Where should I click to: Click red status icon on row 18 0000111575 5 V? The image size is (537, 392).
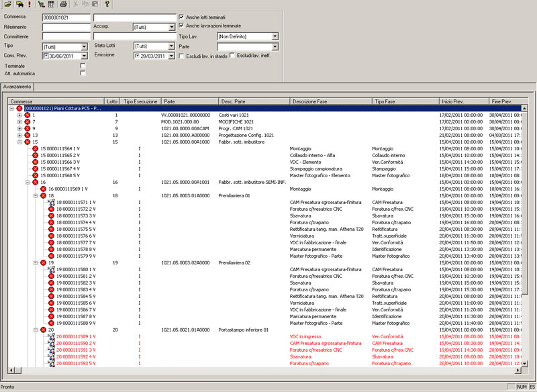click(51, 229)
